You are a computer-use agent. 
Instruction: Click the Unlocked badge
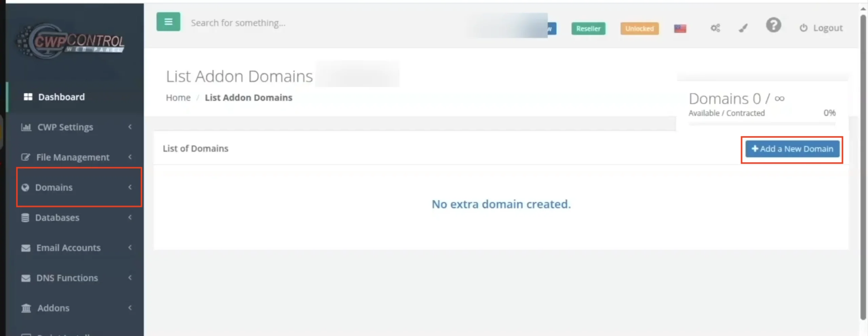[x=639, y=28]
